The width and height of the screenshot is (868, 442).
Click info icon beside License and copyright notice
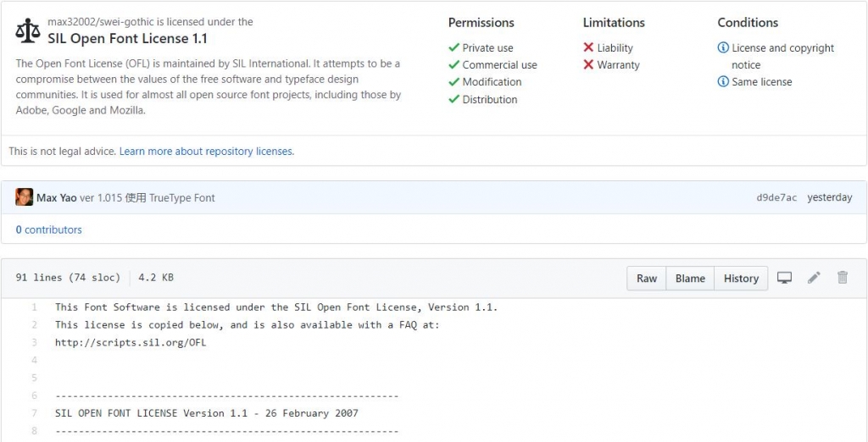[723, 48]
